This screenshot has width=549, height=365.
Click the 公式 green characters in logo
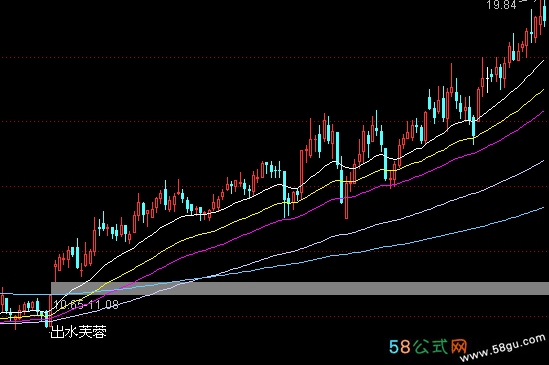click(430, 347)
